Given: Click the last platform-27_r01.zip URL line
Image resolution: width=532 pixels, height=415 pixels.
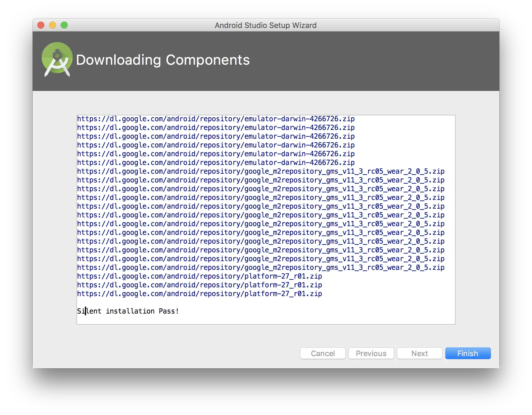Looking at the screenshot, I should pyautogui.click(x=199, y=294).
